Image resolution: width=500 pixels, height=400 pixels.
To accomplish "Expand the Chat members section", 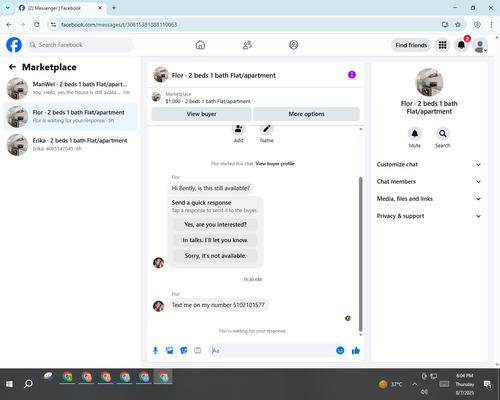I will [429, 182].
